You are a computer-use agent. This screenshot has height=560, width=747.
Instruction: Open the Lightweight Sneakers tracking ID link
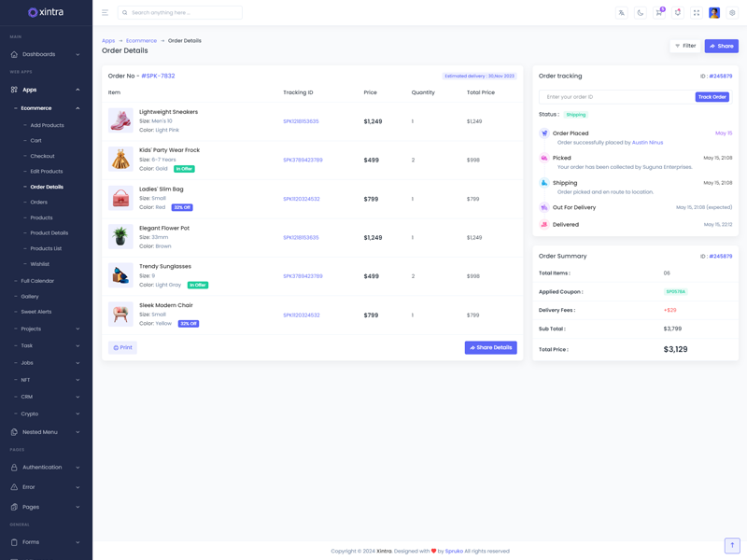pyautogui.click(x=301, y=121)
